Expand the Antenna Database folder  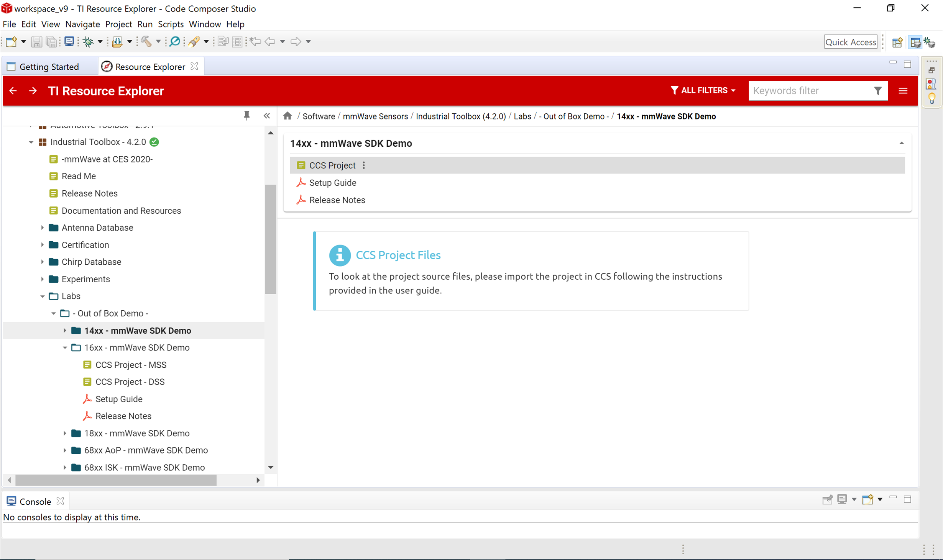point(42,228)
